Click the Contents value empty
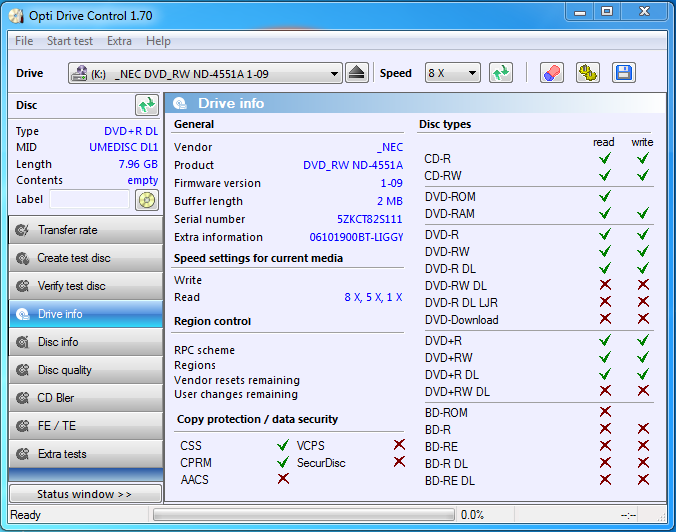This screenshot has height=532, width=676. click(143, 180)
